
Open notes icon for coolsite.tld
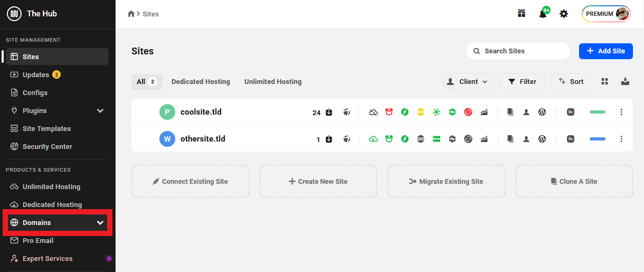click(571, 112)
